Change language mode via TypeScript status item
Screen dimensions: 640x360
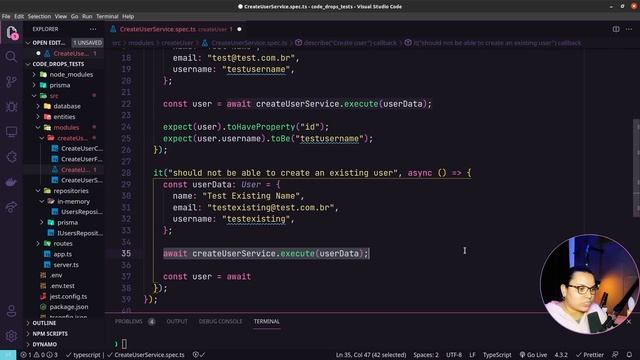click(x=497, y=355)
